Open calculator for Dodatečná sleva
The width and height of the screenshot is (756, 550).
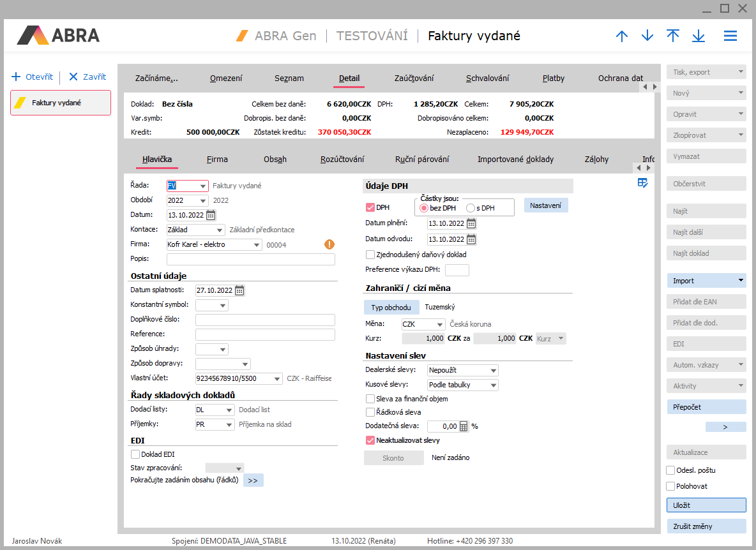coord(464,426)
